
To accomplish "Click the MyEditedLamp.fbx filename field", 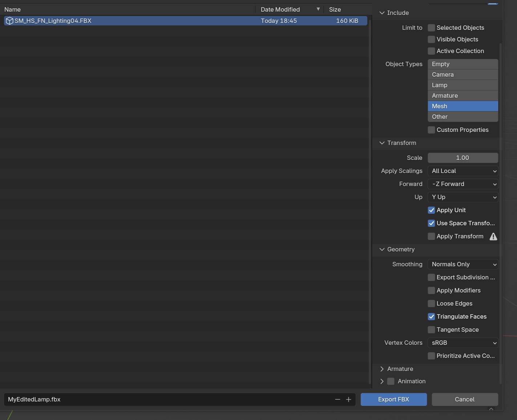I will tap(180, 399).
